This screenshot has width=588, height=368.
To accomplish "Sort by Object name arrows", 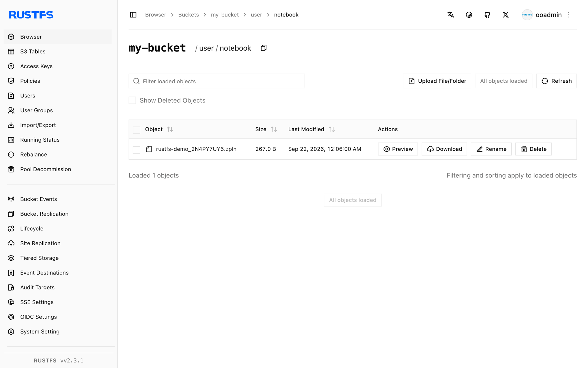I will click(170, 129).
